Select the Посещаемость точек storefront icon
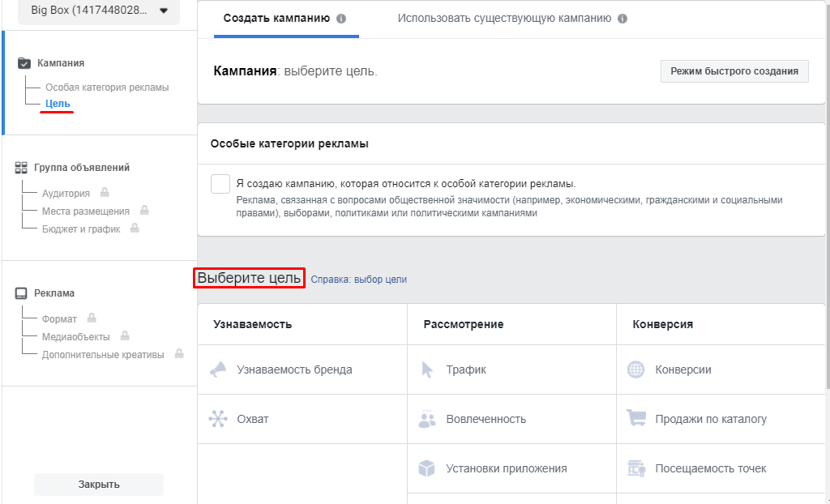This screenshot has height=504, width=830. [x=637, y=468]
